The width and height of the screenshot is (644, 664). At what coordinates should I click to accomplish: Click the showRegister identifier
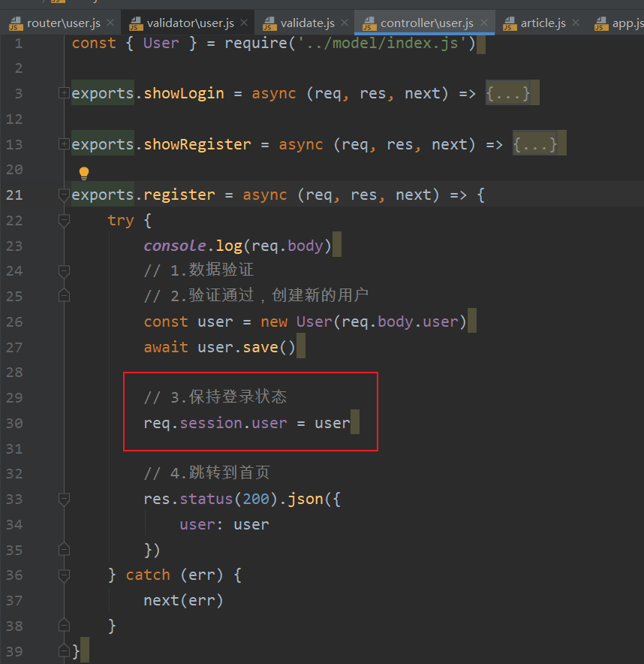point(197,144)
